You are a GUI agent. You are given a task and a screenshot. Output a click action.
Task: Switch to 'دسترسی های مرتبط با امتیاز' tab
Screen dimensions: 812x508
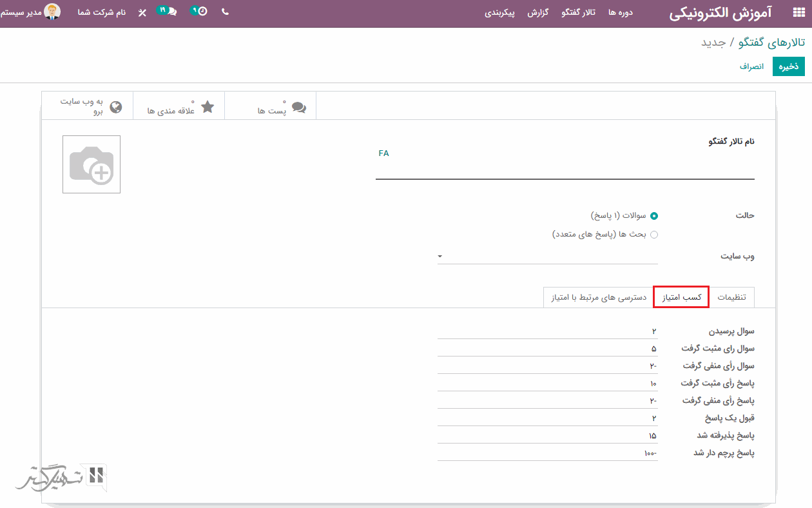[x=599, y=297]
